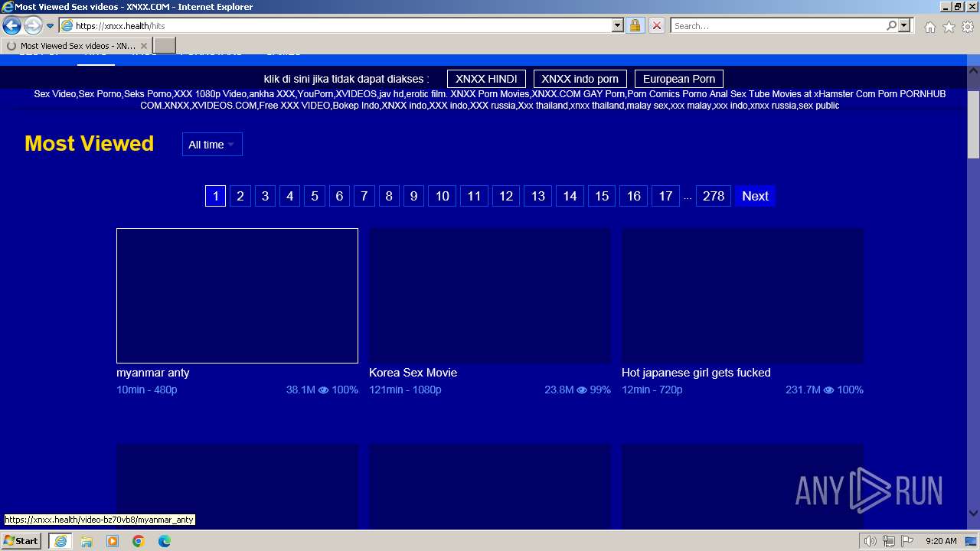Screen dimensions: 980x551
Task: Click the magnifier search icon
Action: [x=891, y=26]
